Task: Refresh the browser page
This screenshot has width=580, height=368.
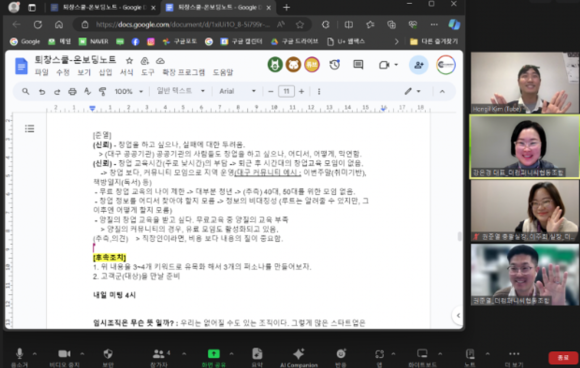Action: pos(38,25)
